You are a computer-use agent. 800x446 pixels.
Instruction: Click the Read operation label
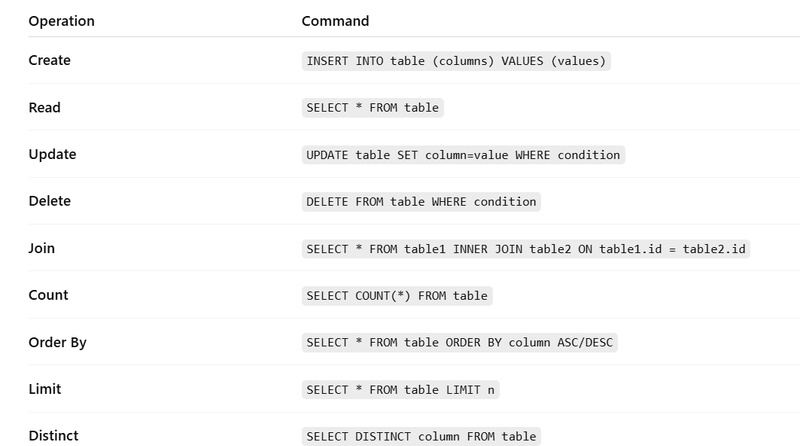[x=44, y=108]
